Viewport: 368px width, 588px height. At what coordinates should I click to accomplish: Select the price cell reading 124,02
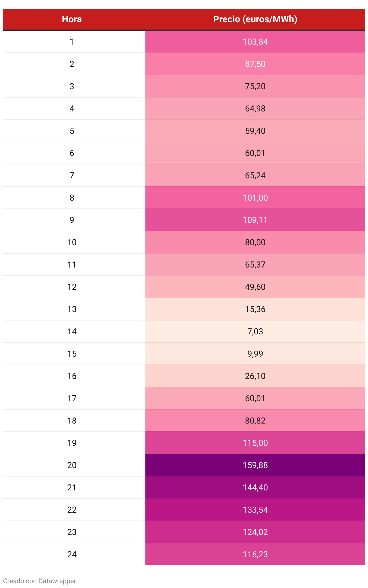pos(255,532)
